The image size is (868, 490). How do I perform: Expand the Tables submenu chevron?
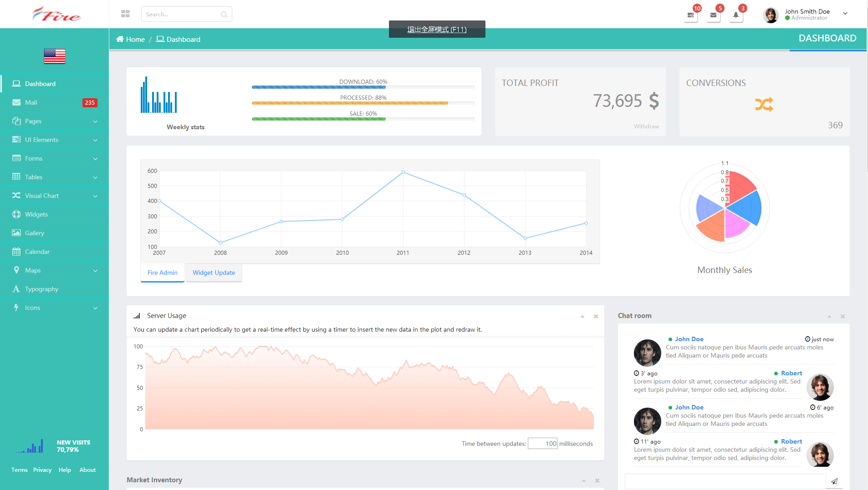pyautogui.click(x=95, y=177)
